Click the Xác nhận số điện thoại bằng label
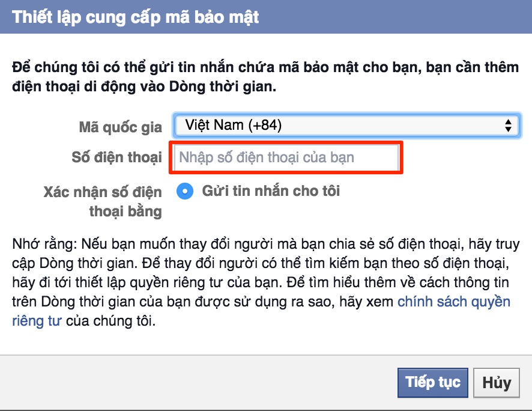This screenshot has height=411, width=532. [x=103, y=202]
